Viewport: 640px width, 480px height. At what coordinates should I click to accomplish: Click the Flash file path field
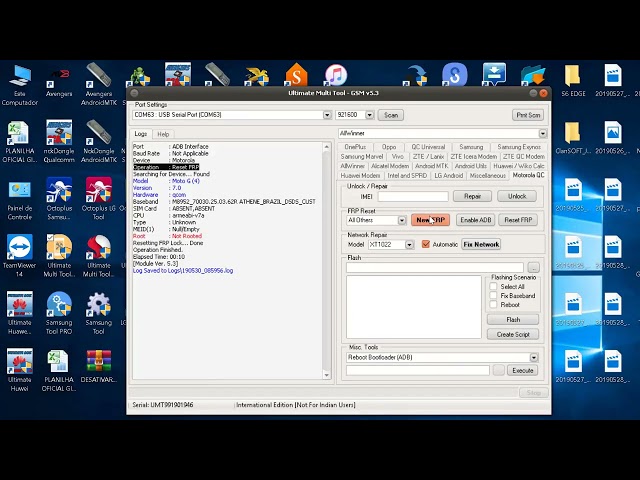[x=435, y=267]
